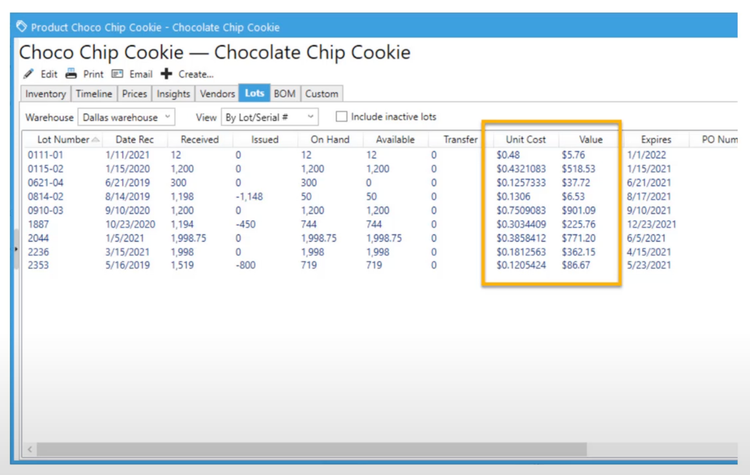Image resolution: width=750 pixels, height=475 pixels.
Task: Click value $225.76
Action: (579, 224)
